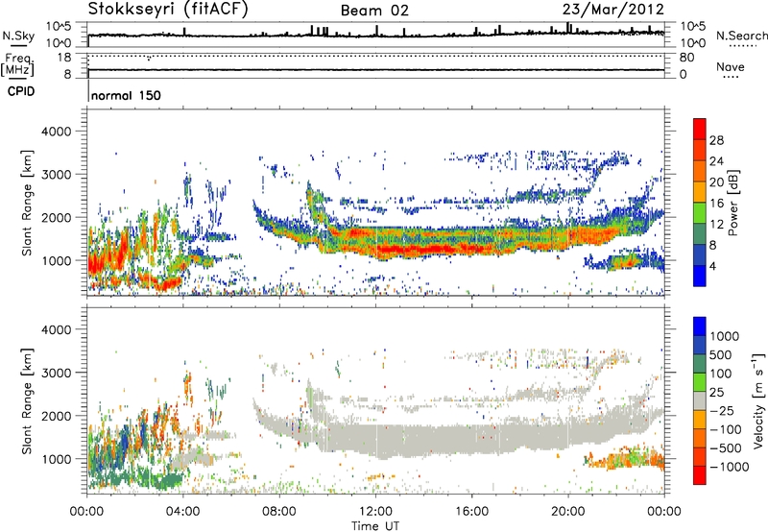Click the velocity panel 'Slant Range [km]' label
This screenshot has height=532, width=768.
[x=27, y=400]
